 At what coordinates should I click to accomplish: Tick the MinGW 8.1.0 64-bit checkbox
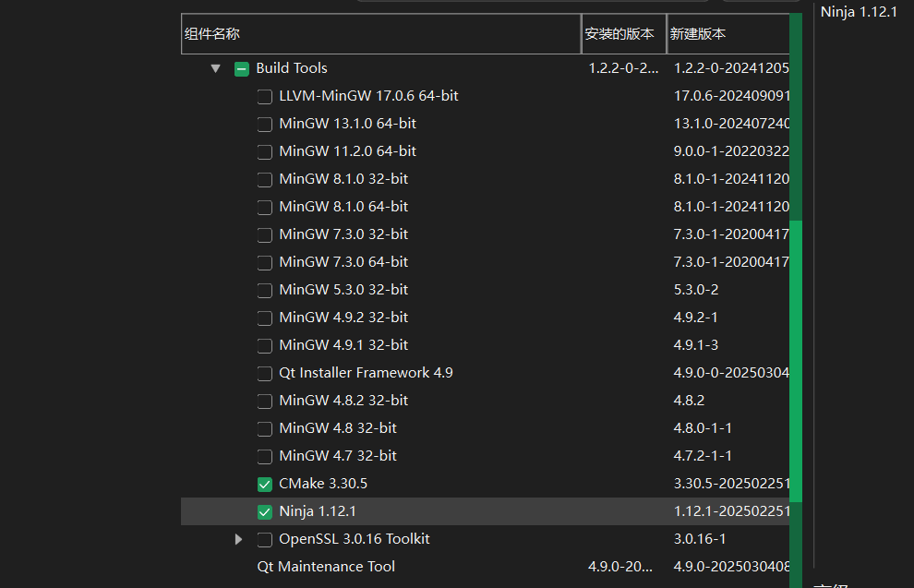[265, 207]
